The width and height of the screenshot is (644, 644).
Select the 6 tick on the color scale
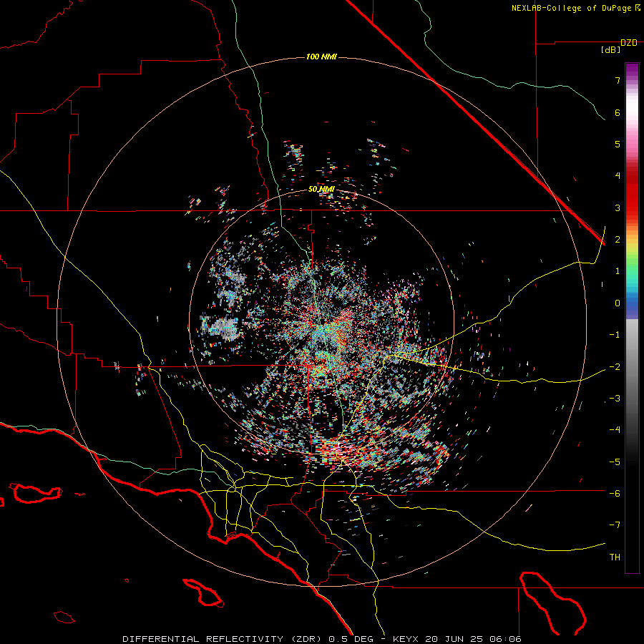[618, 112]
